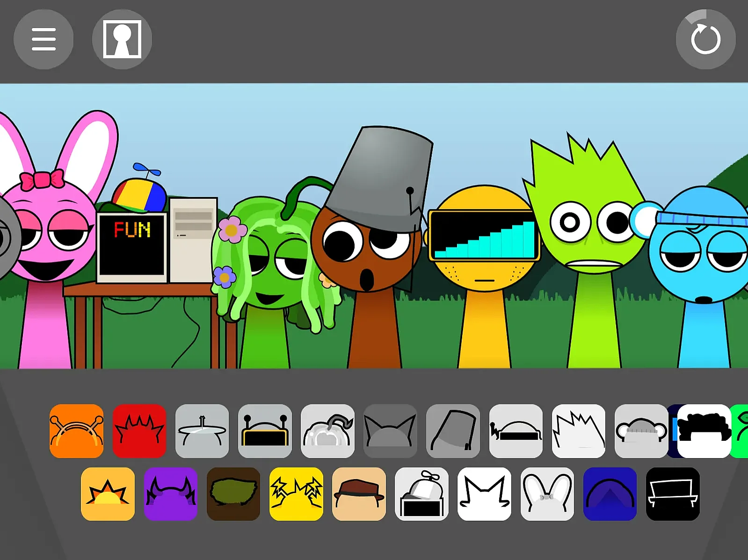Select the dark blue arch icon
This screenshot has width=748, height=560.
610,494
